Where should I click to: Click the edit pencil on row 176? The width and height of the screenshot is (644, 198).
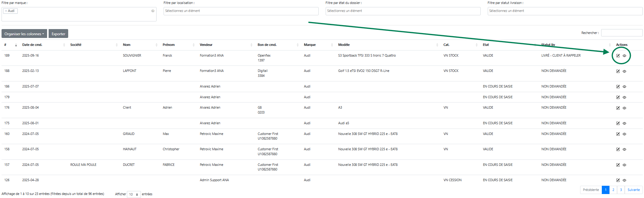click(618, 108)
